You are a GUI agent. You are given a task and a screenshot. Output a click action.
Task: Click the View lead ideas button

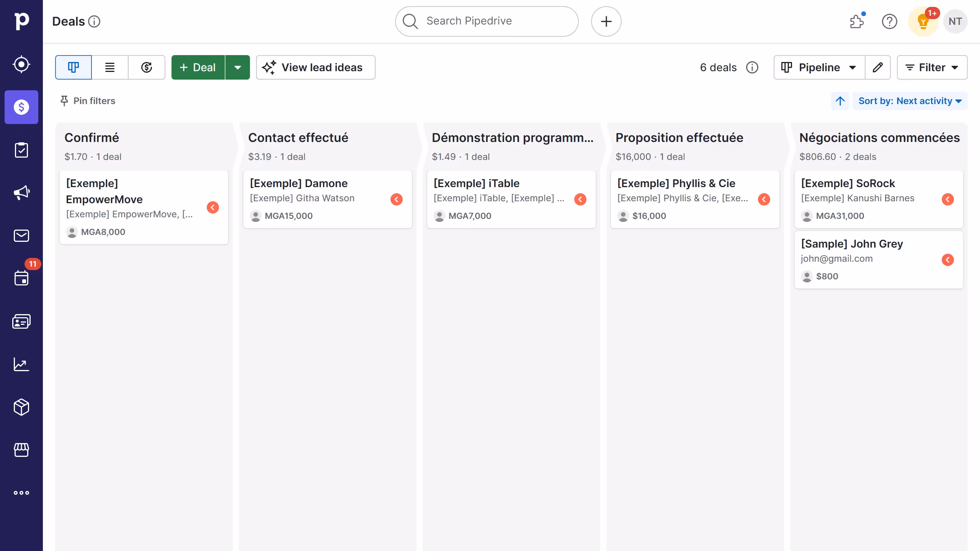[x=315, y=67]
